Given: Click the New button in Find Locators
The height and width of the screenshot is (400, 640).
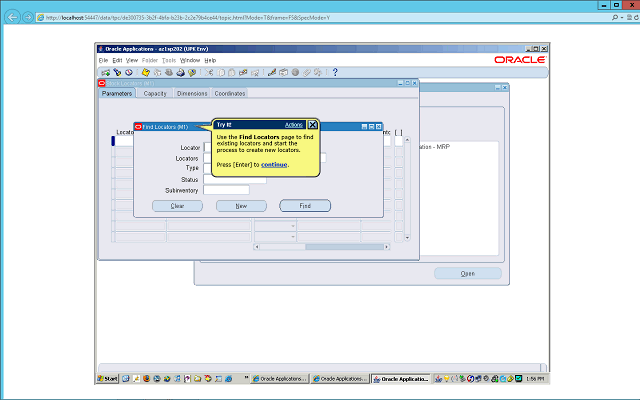Looking at the screenshot, I should [x=241, y=206].
